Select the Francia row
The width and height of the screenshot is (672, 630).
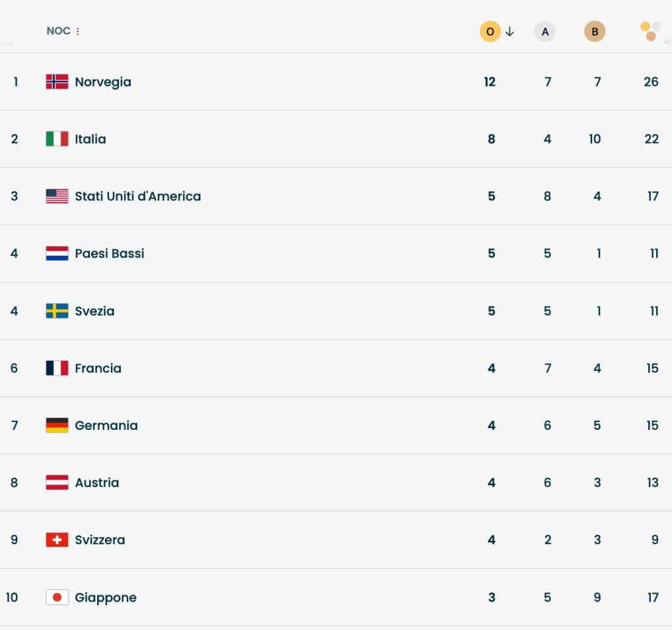pos(336,368)
